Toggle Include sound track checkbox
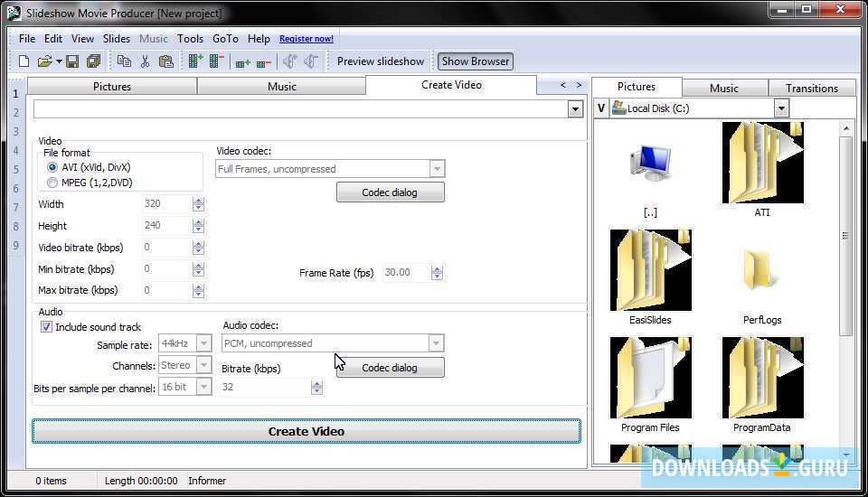The height and width of the screenshot is (497, 868). 46,327
